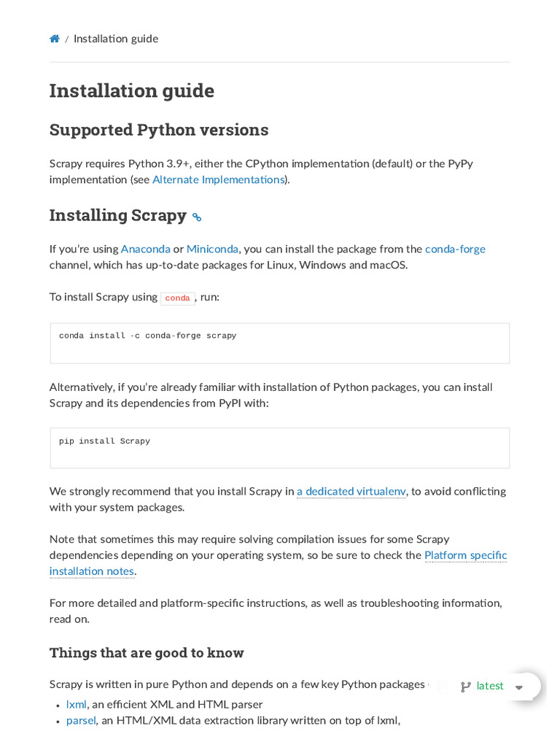The height and width of the screenshot is (747, 560).
Task: Open the dedicated virtualenv link
Action: 351,492
